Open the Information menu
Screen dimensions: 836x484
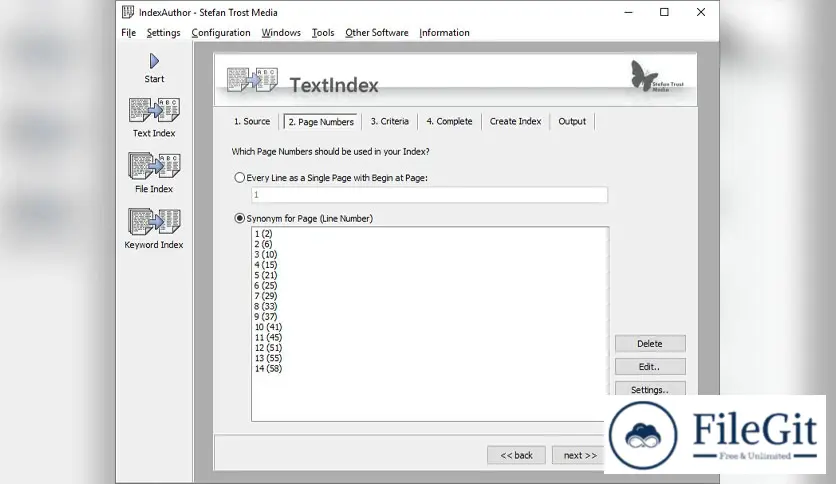pyautogui.click(x=444, y=33)
